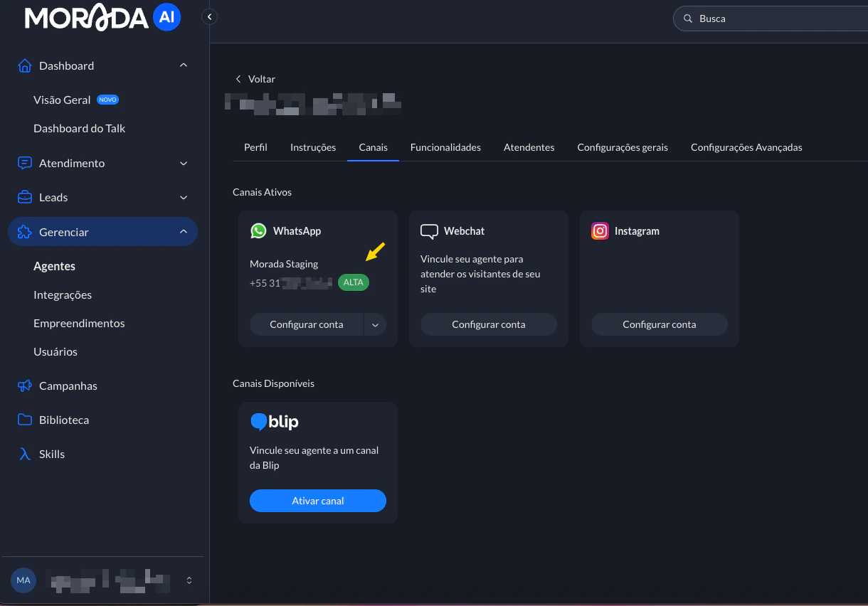Viewport: 868px width, 606px height.
Task: Expand the Leads section chevron
Action: tap(184, 197)
